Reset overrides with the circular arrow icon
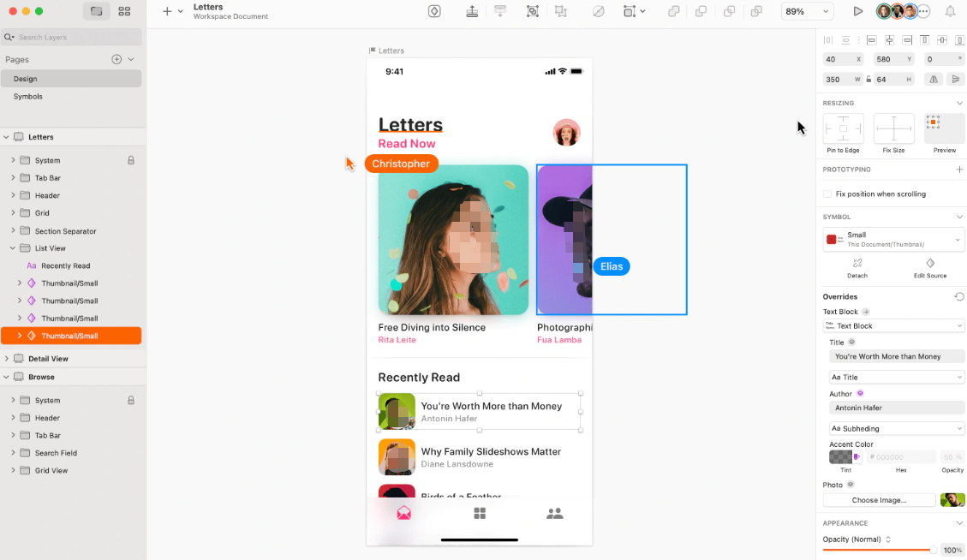The height and width of the screenshot is (560, 967). (959, 296)
